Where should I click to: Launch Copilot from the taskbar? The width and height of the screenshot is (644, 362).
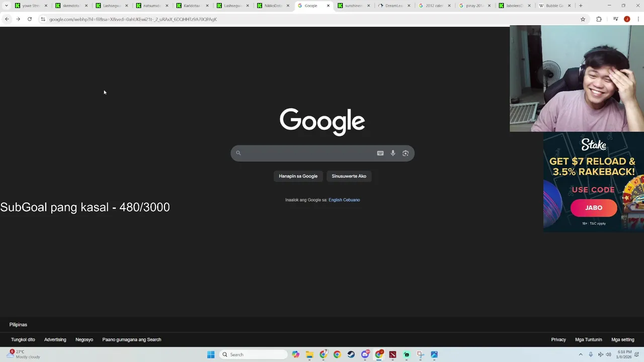pos(296,354)
